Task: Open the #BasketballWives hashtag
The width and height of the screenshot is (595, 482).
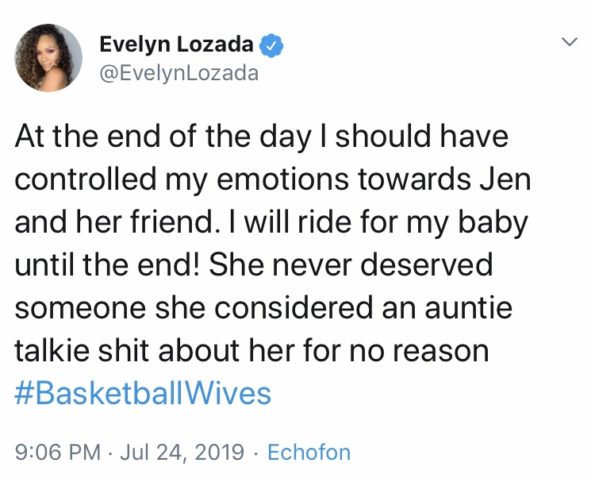Action: pos(143,393)
